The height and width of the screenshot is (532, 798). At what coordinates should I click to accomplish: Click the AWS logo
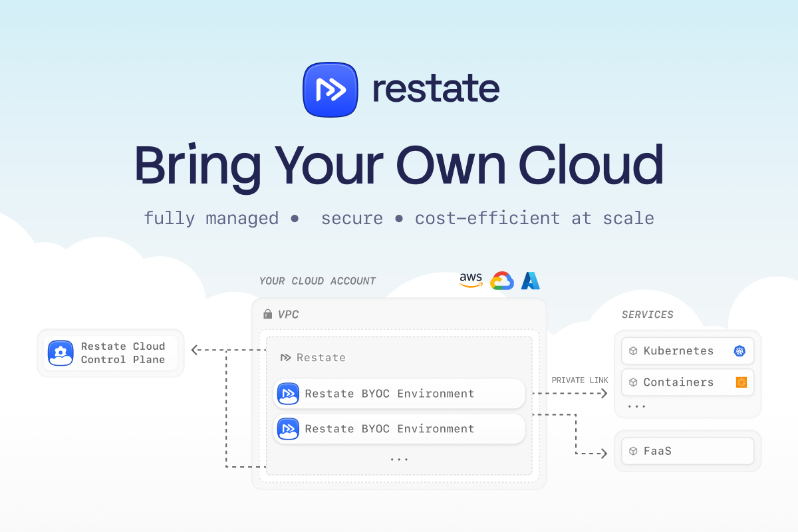(471, 281)
